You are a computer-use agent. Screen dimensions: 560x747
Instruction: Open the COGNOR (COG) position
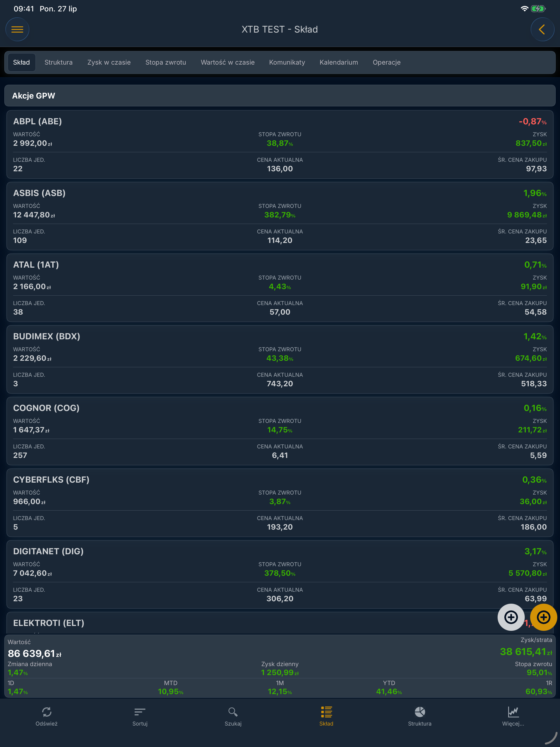point(280,431)
